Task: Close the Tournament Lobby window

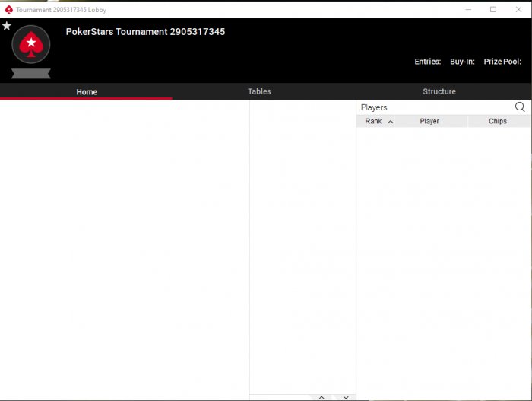Action: click(518, 10)
